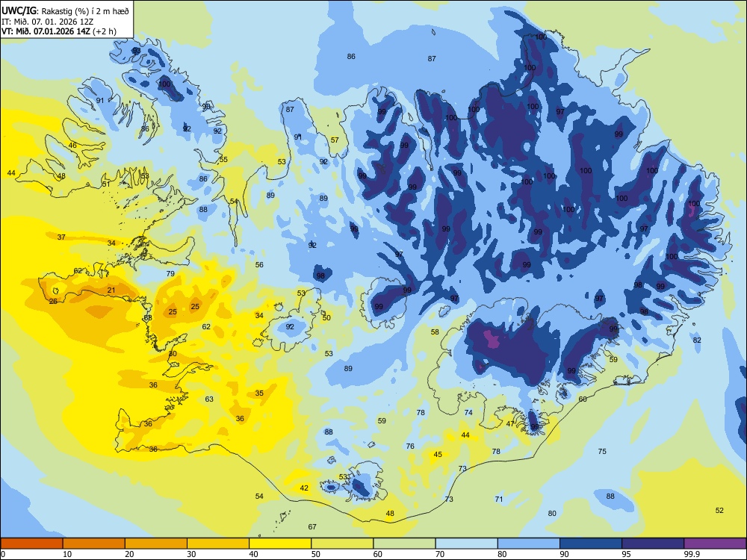Click the legend label '10'
The width and height of the screenshot is (747, 560).
[67, 554]
